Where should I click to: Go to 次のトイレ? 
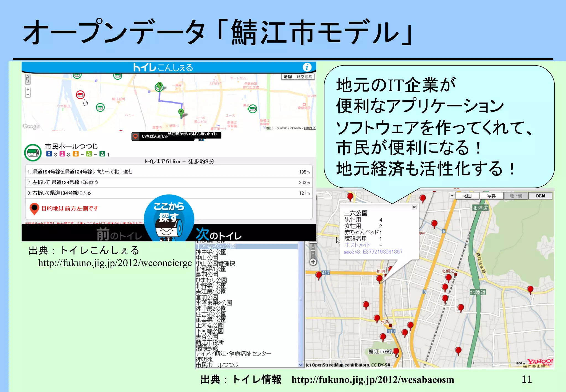pos(219,234)
